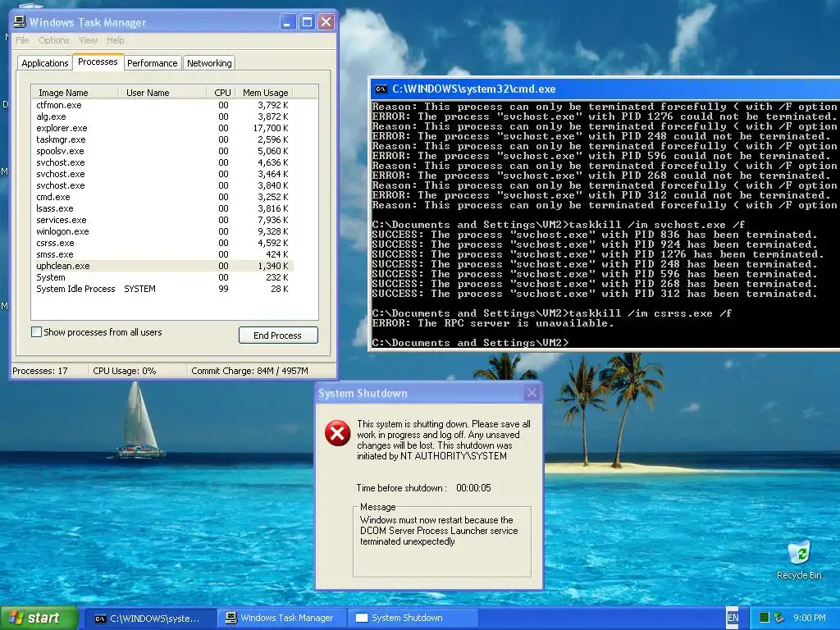
Task: Switch to cmd.exe taskbar button
Action: pos(151,619)
